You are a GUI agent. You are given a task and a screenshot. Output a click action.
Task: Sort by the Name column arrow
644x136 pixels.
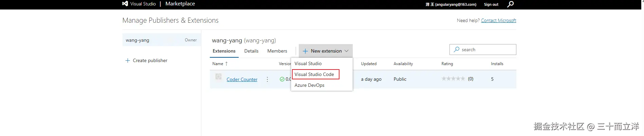(x=226, y=64)
